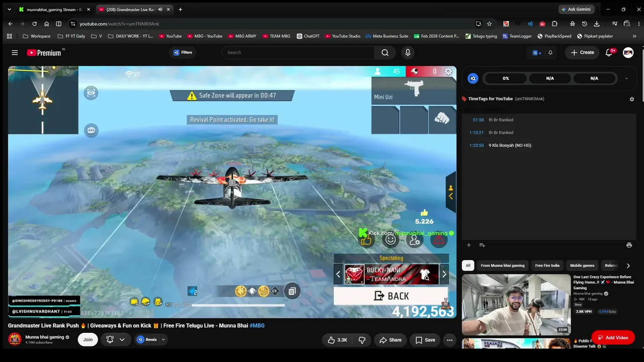Expand hidden bookmarks overflow chevron
Screen dimensions: 644x362
tap(634, 36)
